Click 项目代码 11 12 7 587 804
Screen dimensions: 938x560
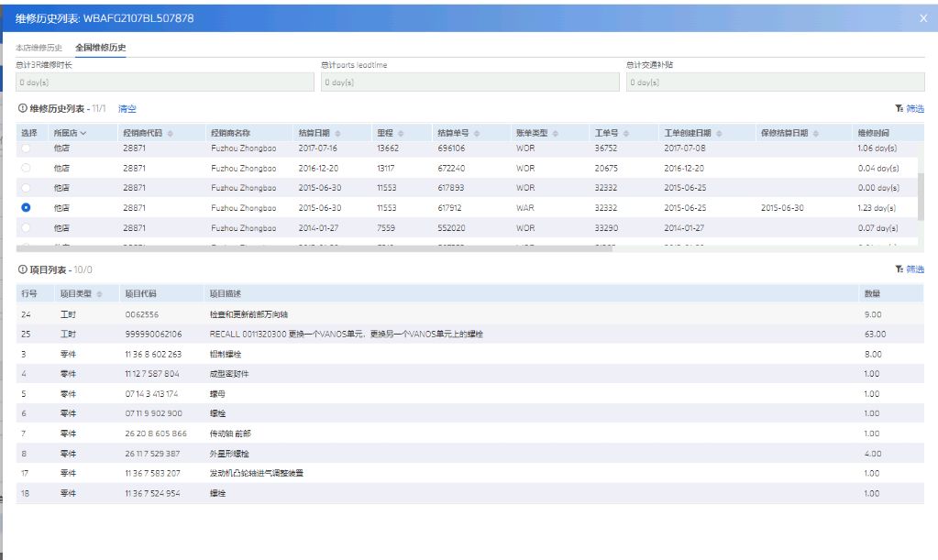click(x=152, y=374)
